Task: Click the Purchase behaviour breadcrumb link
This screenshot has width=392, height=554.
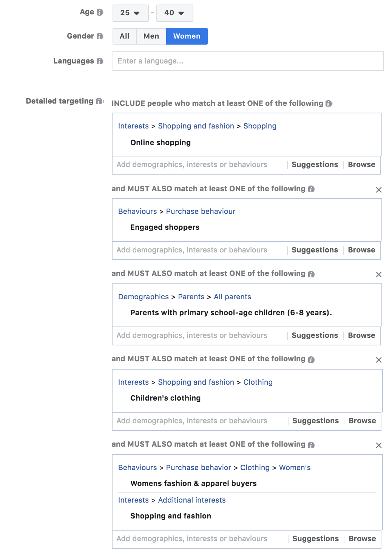Action: point(201,211)
